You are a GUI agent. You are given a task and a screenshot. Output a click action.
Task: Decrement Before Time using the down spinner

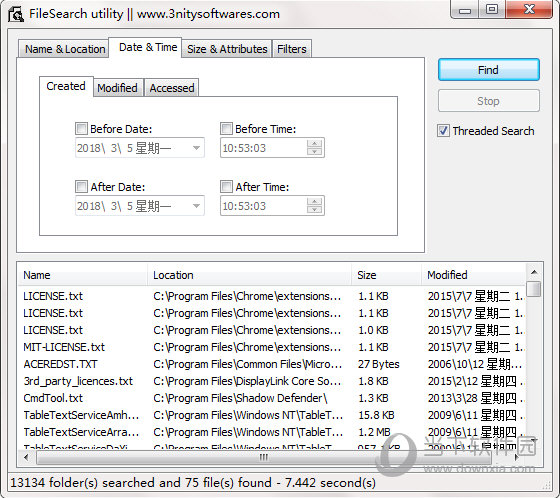(314, 152)
